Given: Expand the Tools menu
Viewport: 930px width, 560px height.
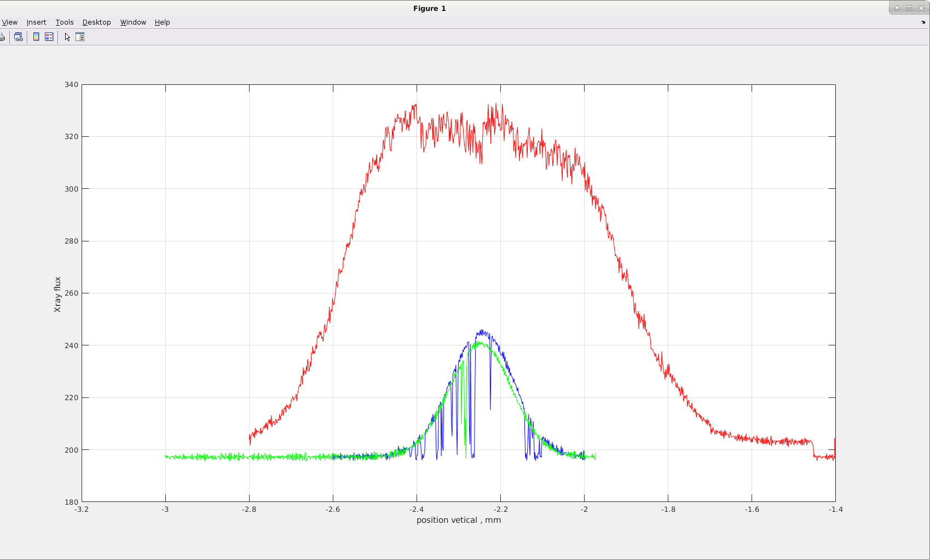Looking at the screenshot, I should (65, 22).
